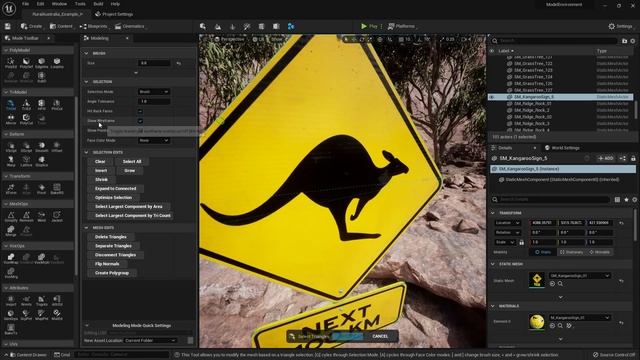Screen dimensions: 640x360
Task: Select the XForm transform tool
Action: tap(11, 189)
